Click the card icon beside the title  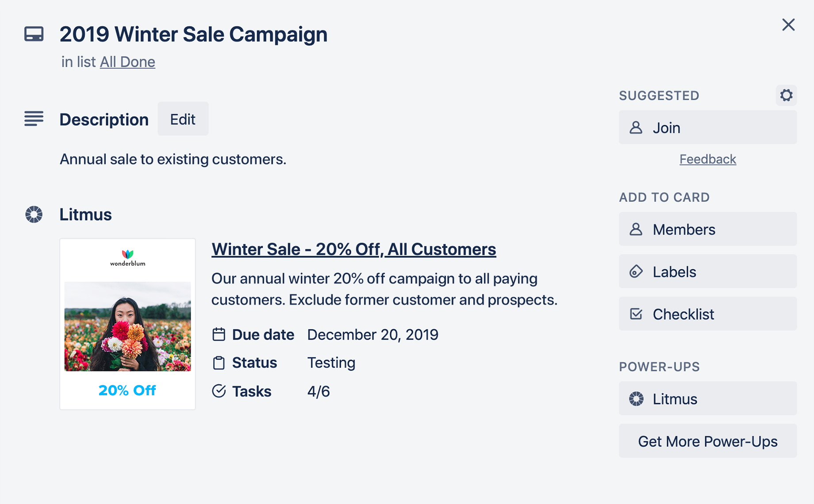(x=34, y=34)
